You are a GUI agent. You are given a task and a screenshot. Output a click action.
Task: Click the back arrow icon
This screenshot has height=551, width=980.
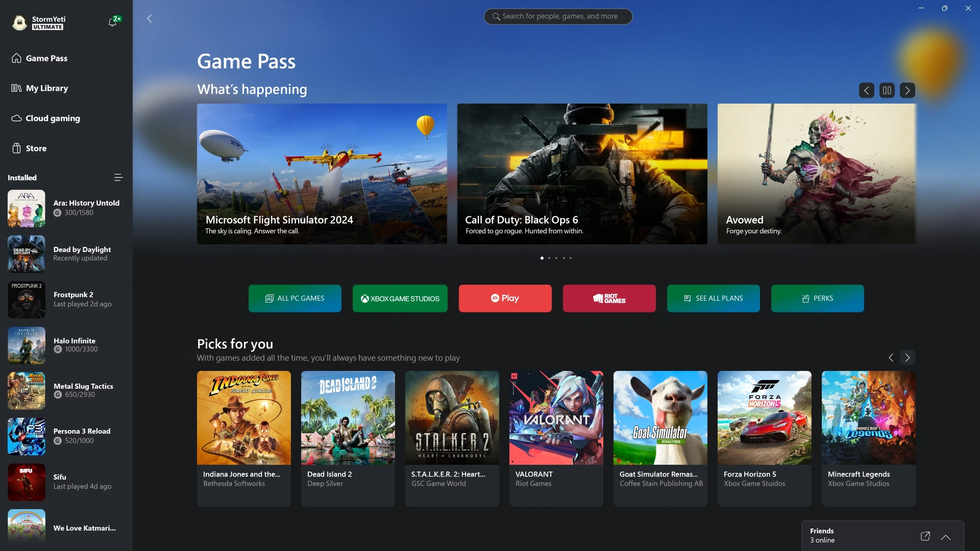tap(150, 19)
